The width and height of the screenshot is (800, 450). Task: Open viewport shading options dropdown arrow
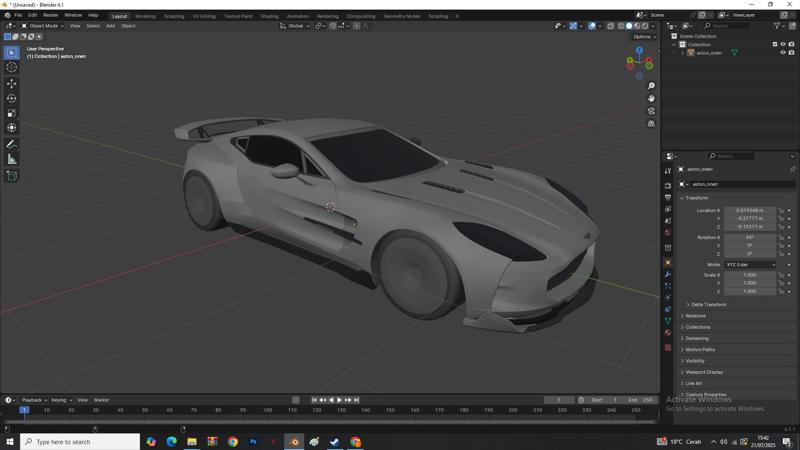coord(653,26)
